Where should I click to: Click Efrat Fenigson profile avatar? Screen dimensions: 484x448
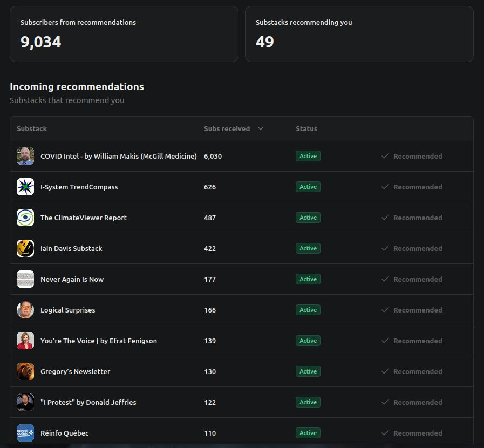point(25,341)
